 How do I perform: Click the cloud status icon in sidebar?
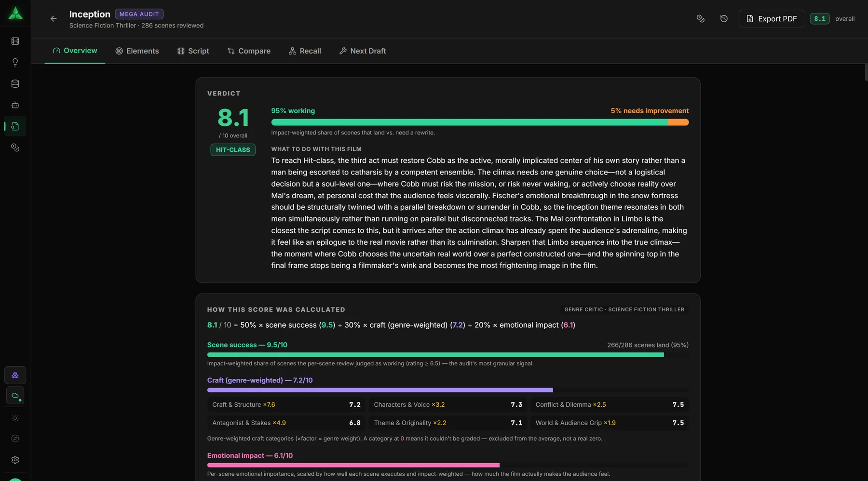click(15, 396)
